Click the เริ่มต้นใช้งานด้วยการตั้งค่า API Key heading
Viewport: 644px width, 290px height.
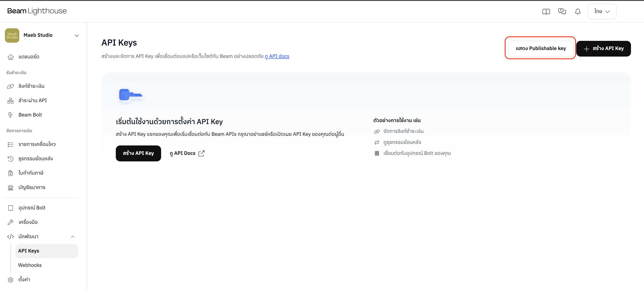tap(169, 121)
